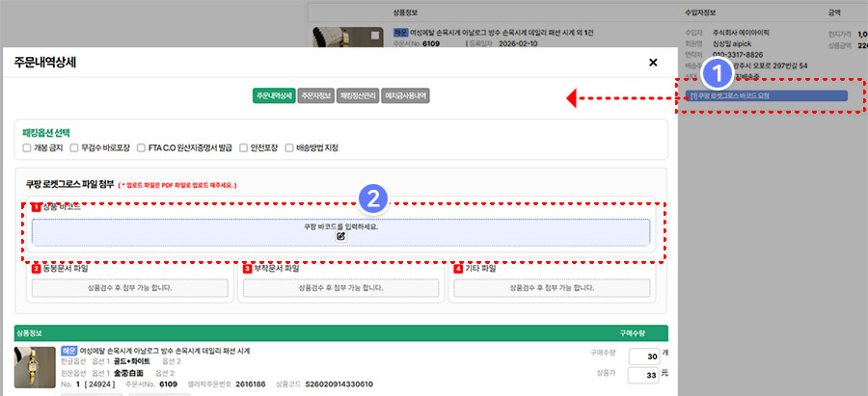Open the 패킹정산관리 tab
The width and height of the screenshot is (868, 396).
[359, 96]
